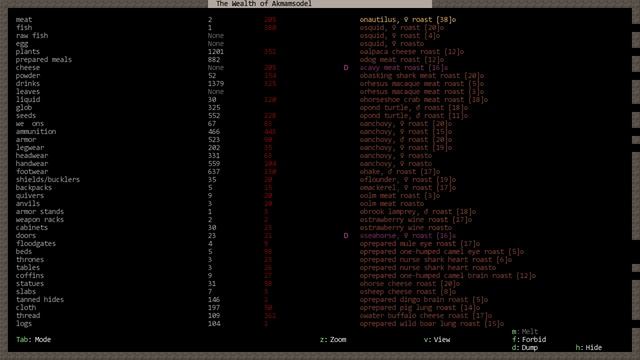
Task: Select the legwear category
Action: coord(30,147)
